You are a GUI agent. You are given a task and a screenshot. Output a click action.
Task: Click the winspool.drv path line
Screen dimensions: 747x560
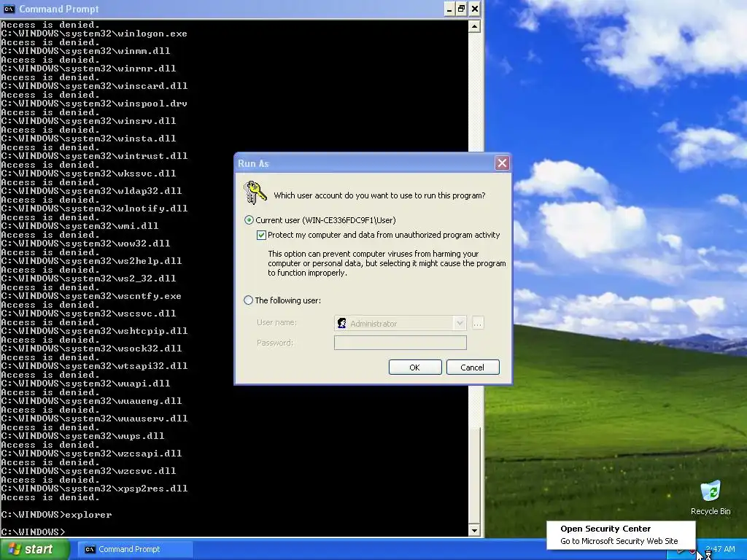tap(94, 104)
